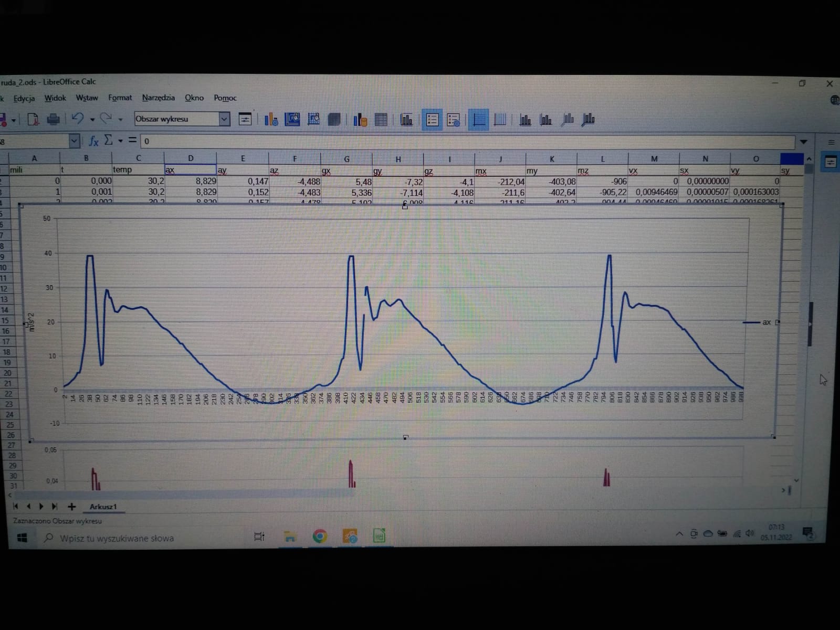This screenshot has height=630, width=840.
Task: Open the Format menu
Action: point(120,98)
